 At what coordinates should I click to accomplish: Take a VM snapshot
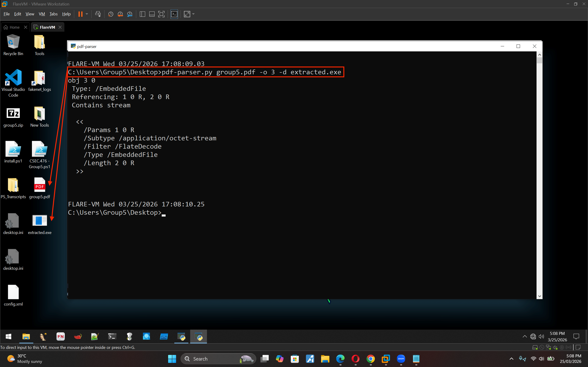(x=110, y=14)
